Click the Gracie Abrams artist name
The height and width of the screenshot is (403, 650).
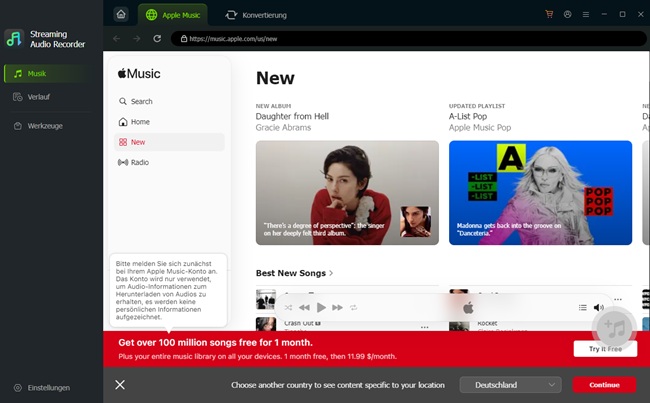pyautogui.click(x=283, y=128)
